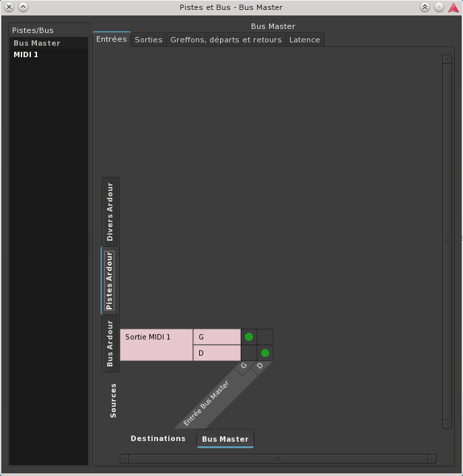Screen dimensions: 463x476
Task: Click the vertical scrollbar up arrow
Action: [x=447, y=59]
